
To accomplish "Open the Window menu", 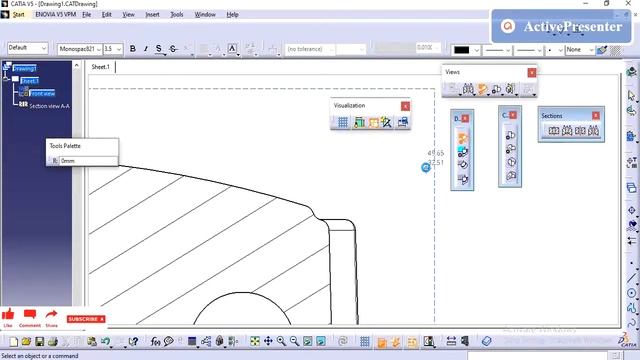I will (x=205, y=14).
